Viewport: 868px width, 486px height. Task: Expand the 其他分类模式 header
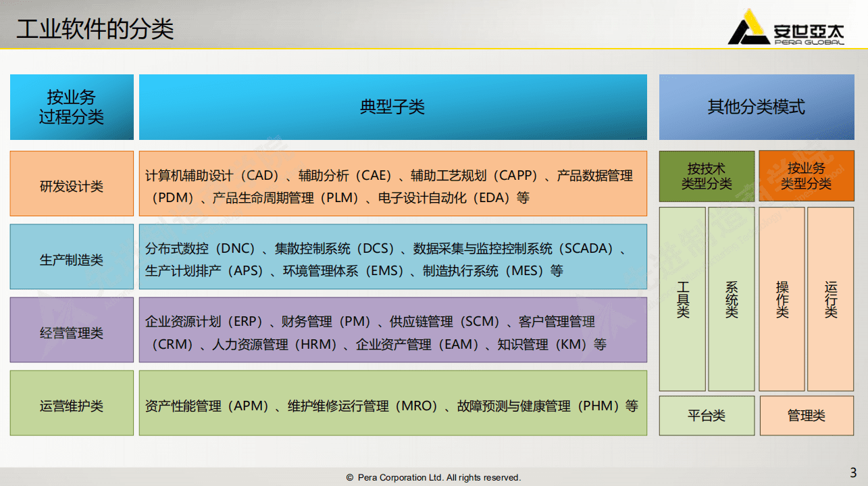(x=756, y=107)
